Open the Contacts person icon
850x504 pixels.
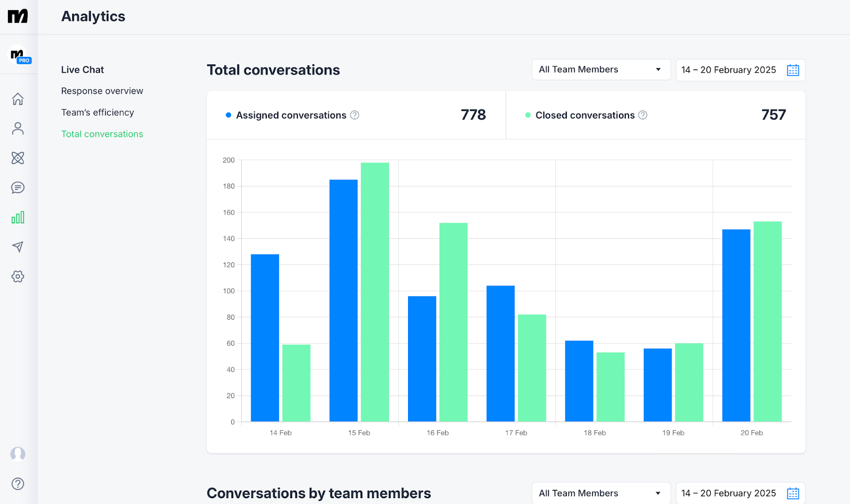(18, 129)
